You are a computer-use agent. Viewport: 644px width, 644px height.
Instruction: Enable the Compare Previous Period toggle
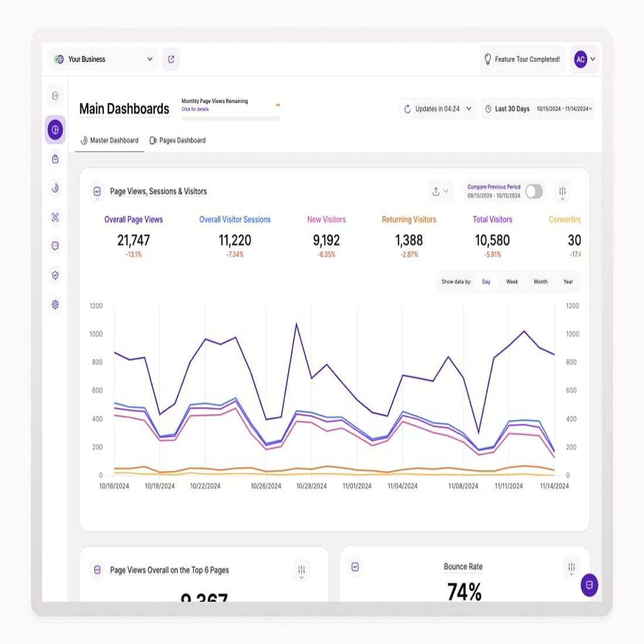[533, 191]
